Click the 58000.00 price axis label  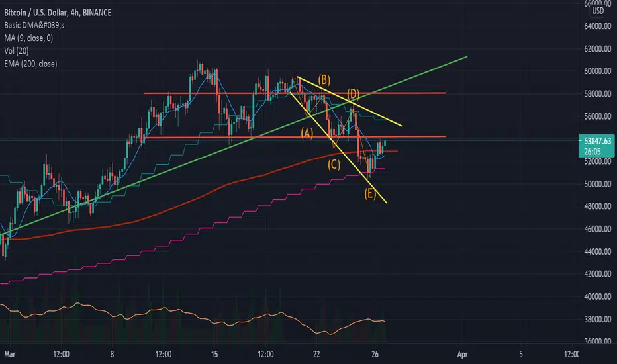(x=597, y=94)
